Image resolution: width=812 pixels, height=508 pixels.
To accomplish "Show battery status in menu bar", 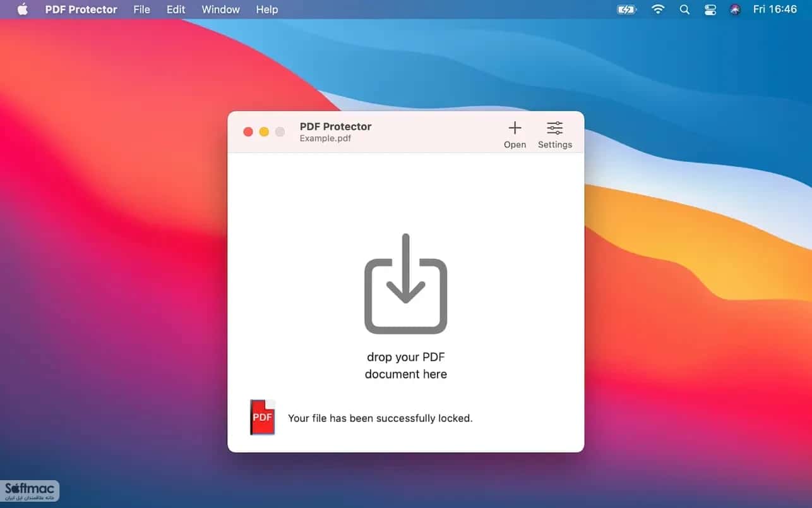I will point(627,9).
